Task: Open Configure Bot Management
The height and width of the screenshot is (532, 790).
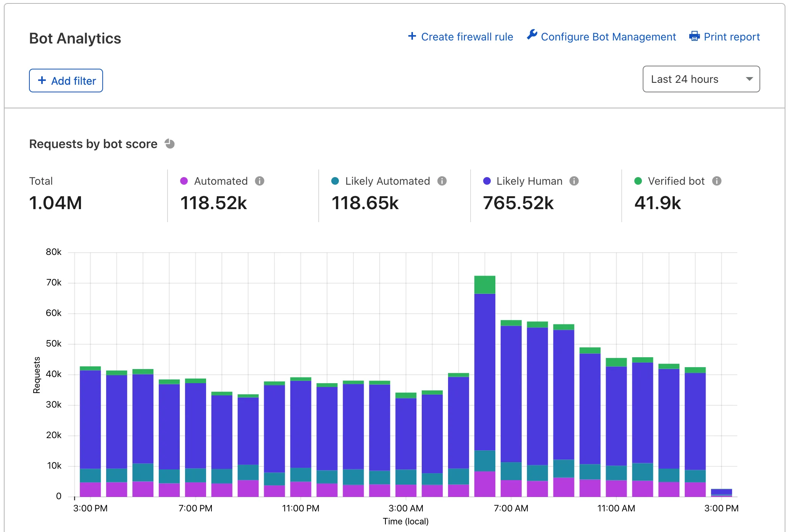Action: (x=608, y=36)
